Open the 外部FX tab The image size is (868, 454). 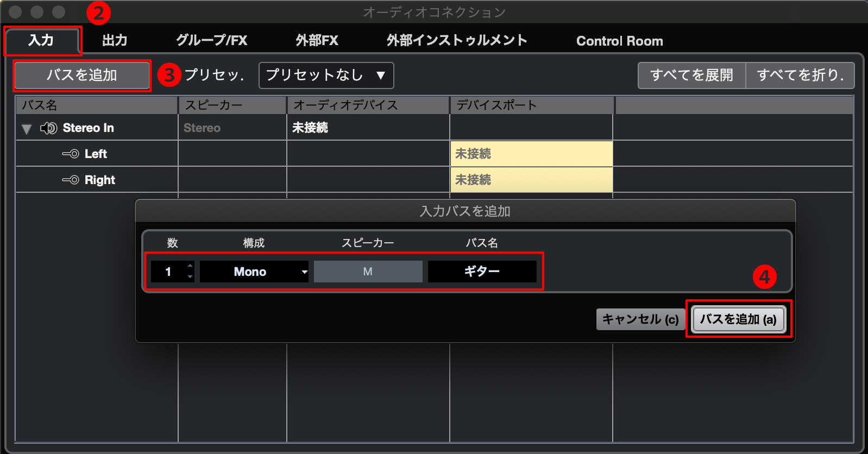[x=317, y=41]
